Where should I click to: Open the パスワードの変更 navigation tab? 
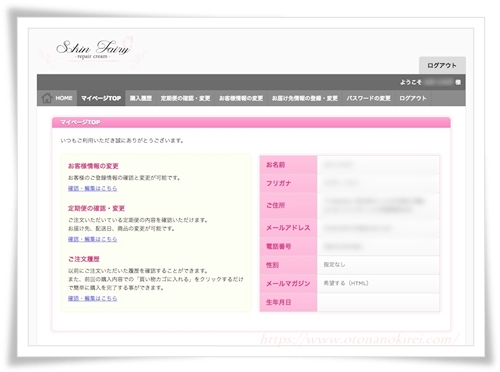tap(368, 98)
